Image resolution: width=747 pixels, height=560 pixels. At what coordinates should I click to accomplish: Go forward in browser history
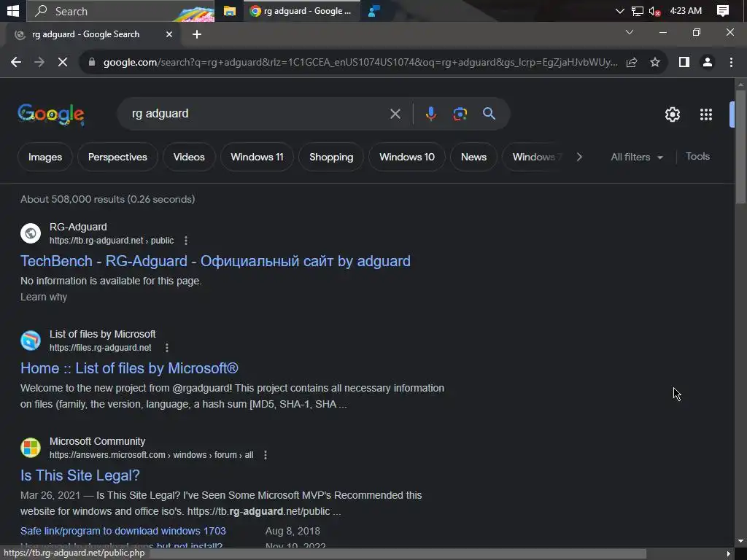click(39, 62)
